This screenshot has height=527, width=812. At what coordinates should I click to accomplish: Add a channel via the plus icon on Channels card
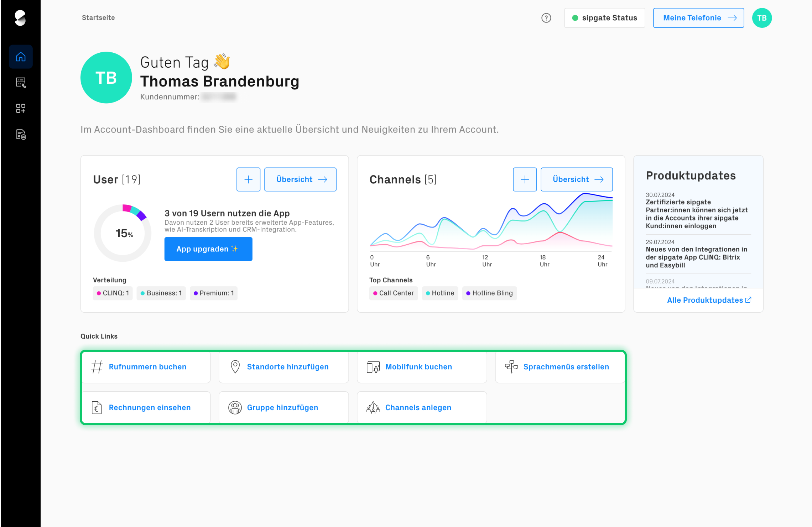point(525,179)
